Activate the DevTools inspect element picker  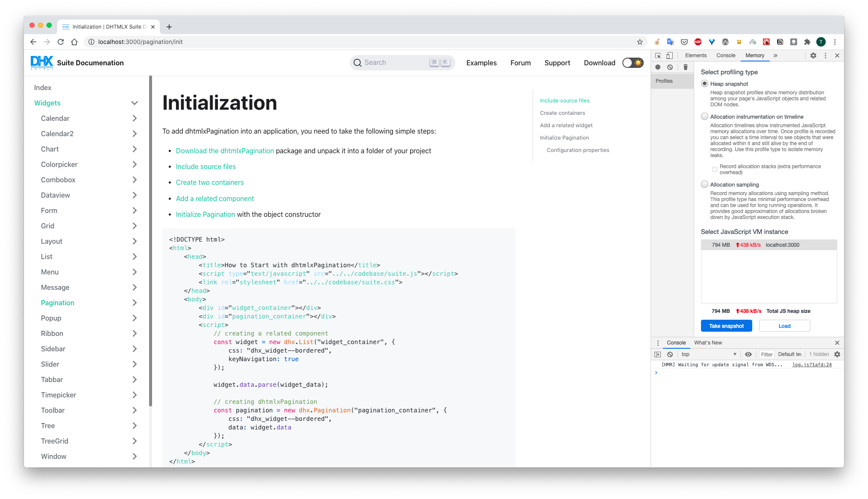point(658,55)
